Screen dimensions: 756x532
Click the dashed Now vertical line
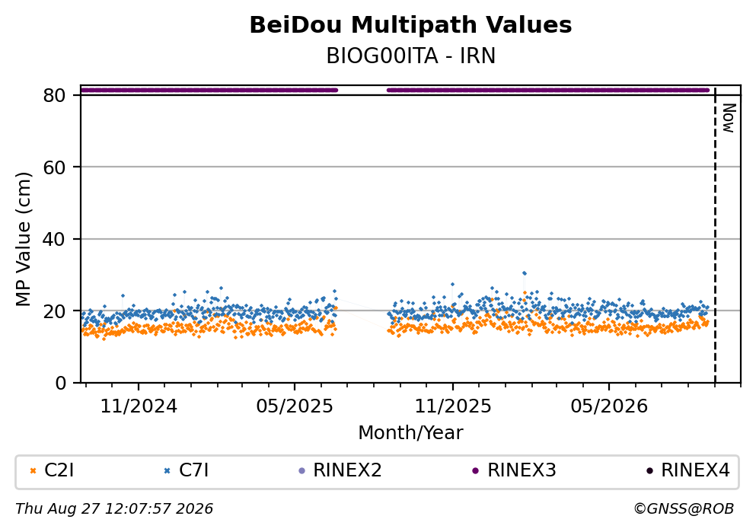pos(715,236)
